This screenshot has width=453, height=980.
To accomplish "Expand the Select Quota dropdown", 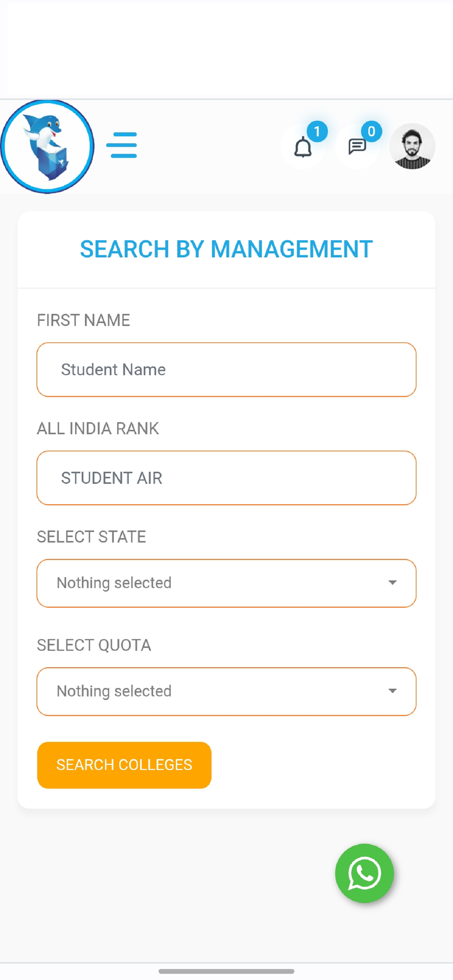I will [x=226, y=691].
